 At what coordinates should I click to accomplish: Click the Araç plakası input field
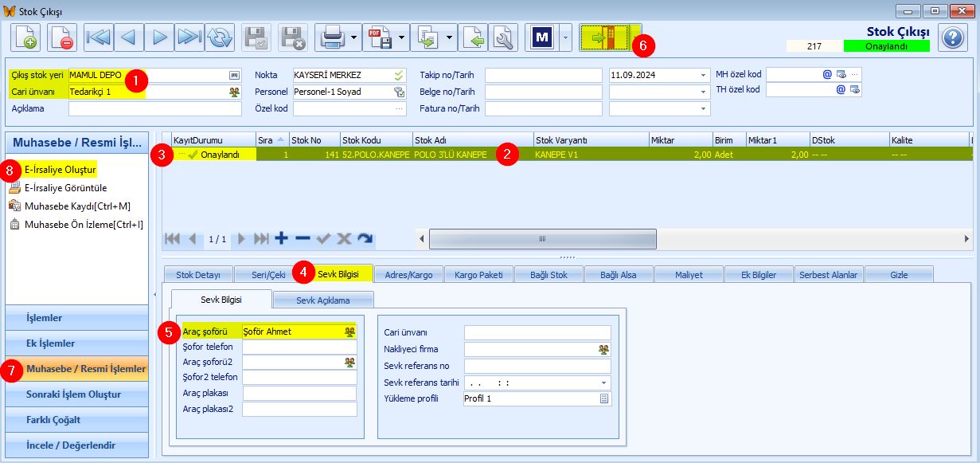[x=299, y=394]
